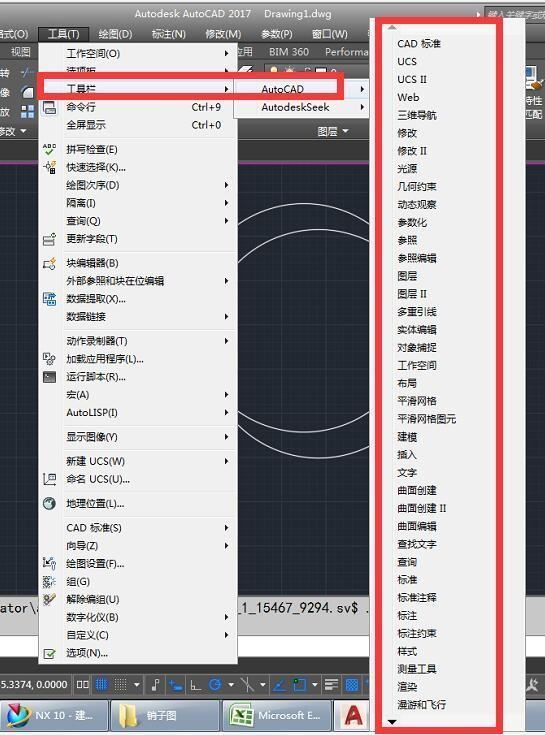545x735 pixels.
Task: Toggle dynamic input status bar icon
Action: pyautogui.click(x=176, y=685)
